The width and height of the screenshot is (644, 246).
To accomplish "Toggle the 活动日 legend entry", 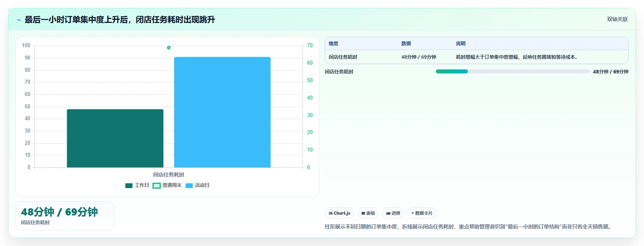I will (x=197, y=185).
